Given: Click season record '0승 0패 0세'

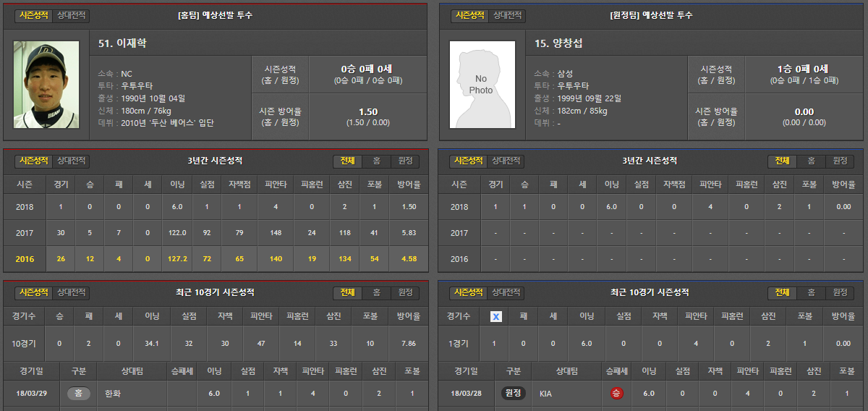Looking at the screenshot, I should pos(367,69).
